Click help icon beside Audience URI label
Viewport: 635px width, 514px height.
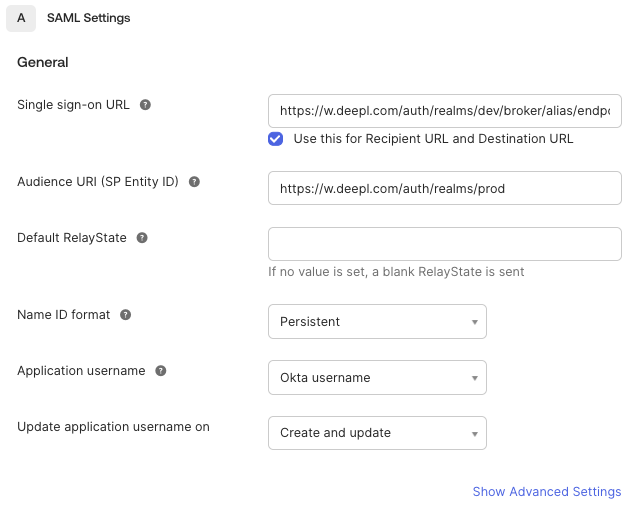194,182
